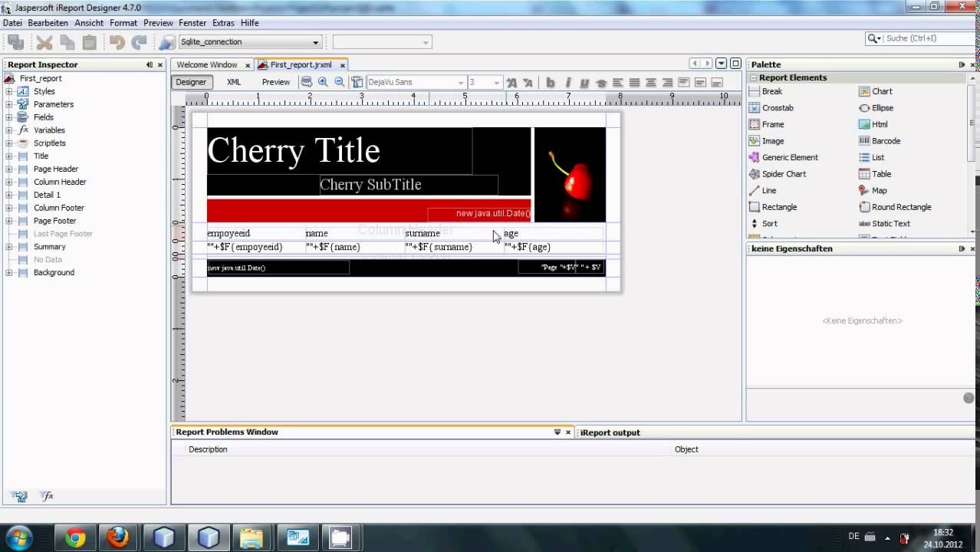Click the Undo arrow icon
The width and height of the screenshot is (980, 552).
[x=117, y=42]
